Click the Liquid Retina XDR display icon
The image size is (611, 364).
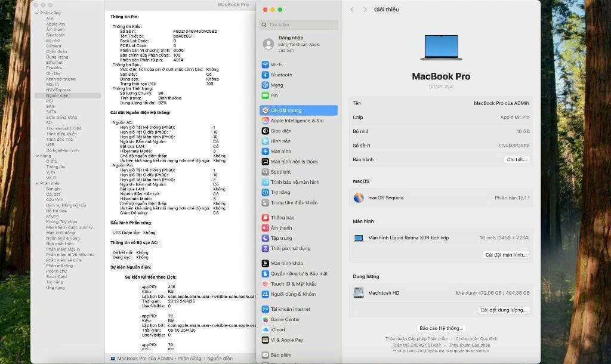pos(359,238)
